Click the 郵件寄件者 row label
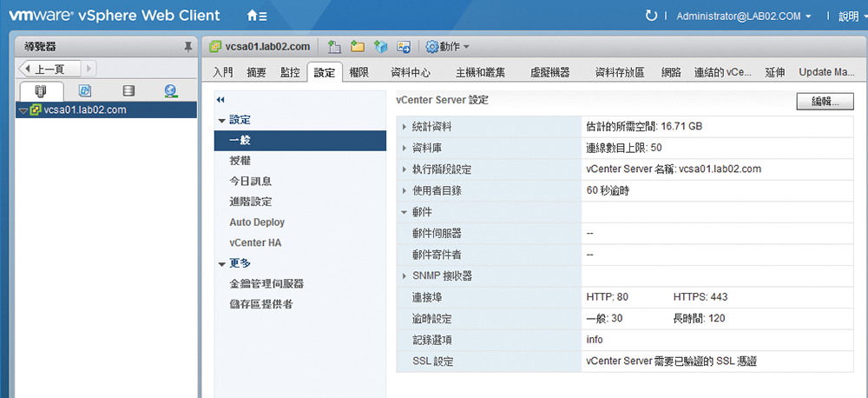The width and height of the screenshot is (868, 398). pos(437,255)
